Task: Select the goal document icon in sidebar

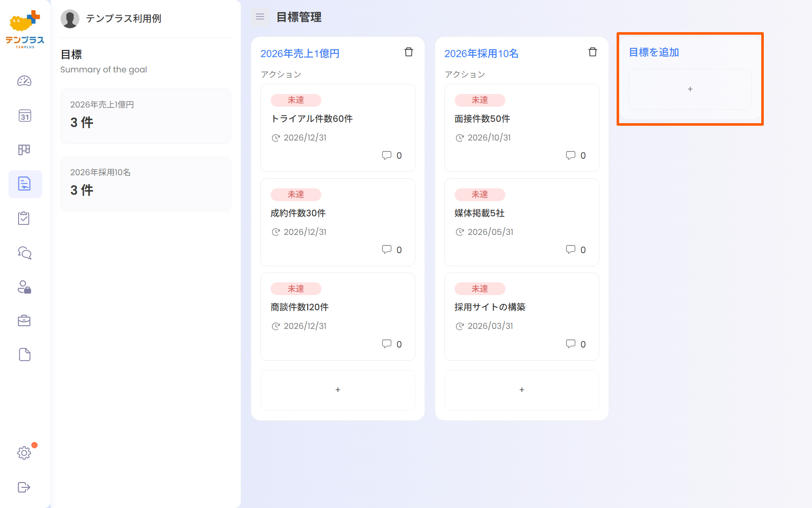Action: click(x=25, y=184)
